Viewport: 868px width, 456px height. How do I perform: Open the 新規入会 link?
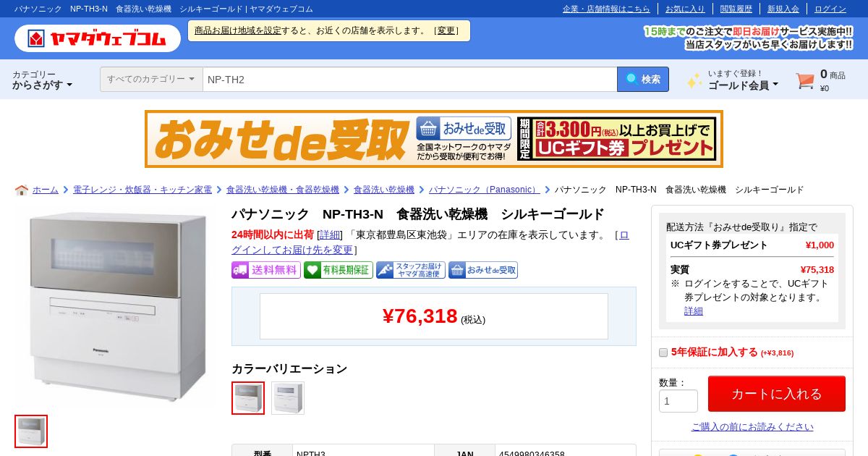(x=783, y=9)
